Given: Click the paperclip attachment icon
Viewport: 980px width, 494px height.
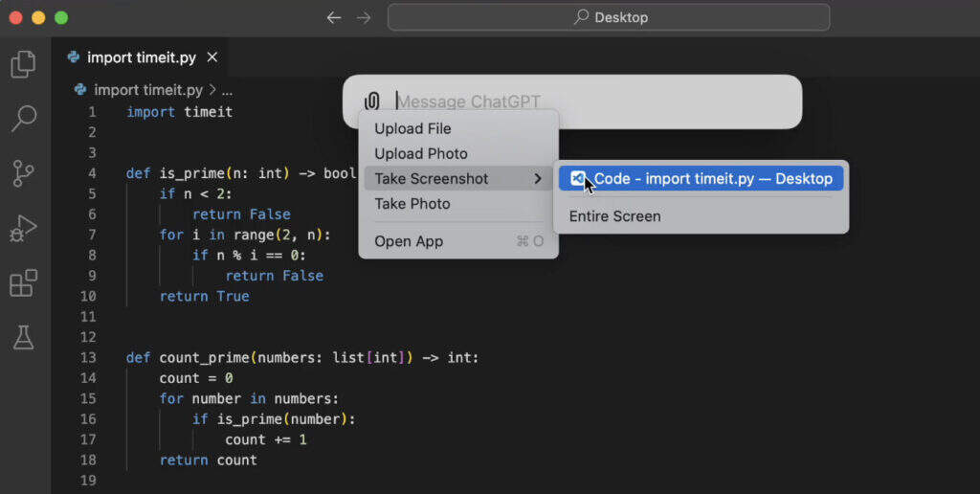Looking at the screenshot, I should pyautogui.click(x=372, y=101).
